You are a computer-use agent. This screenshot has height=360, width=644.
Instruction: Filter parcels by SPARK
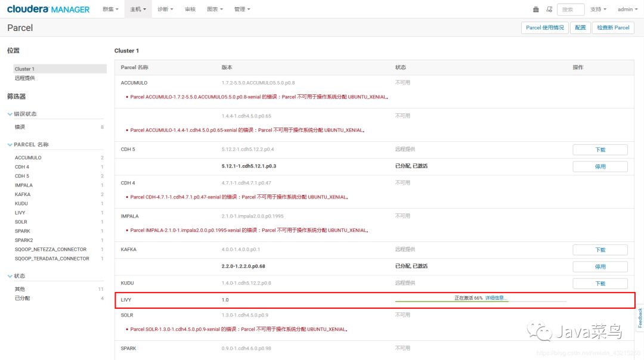point(23,231)
